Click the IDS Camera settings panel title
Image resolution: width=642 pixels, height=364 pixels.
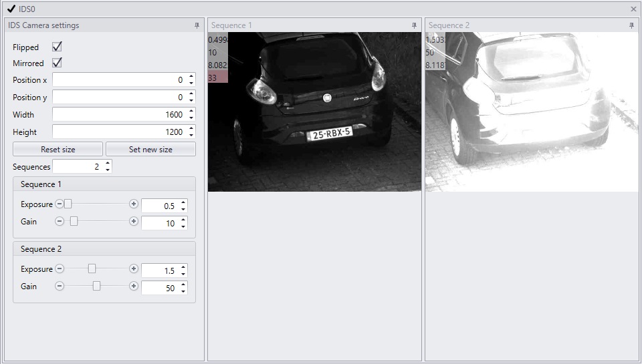(44, 25)
